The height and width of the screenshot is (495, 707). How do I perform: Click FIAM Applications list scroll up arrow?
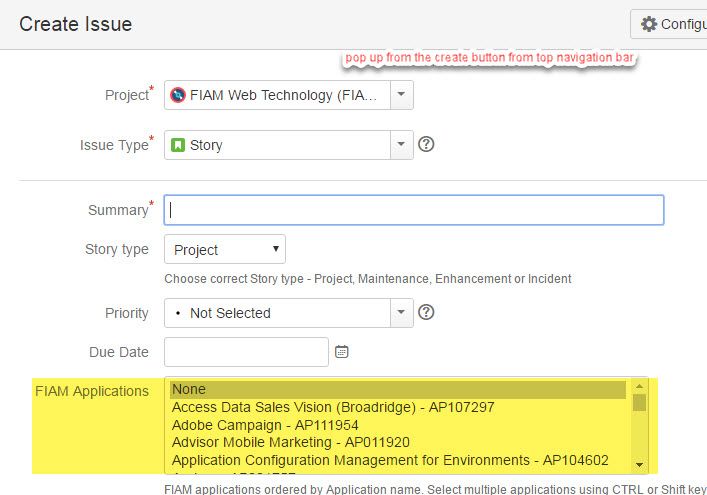click(639, 386)
